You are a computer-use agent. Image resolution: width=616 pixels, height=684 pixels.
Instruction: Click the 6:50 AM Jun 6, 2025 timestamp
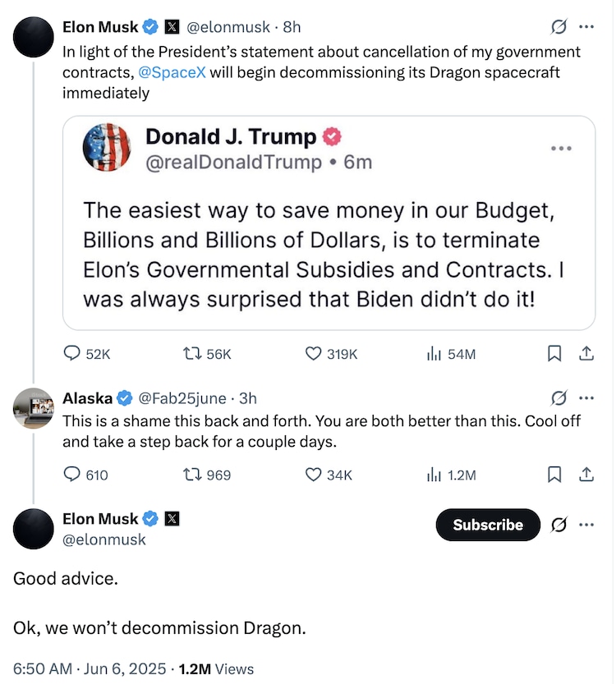point(90,668)
